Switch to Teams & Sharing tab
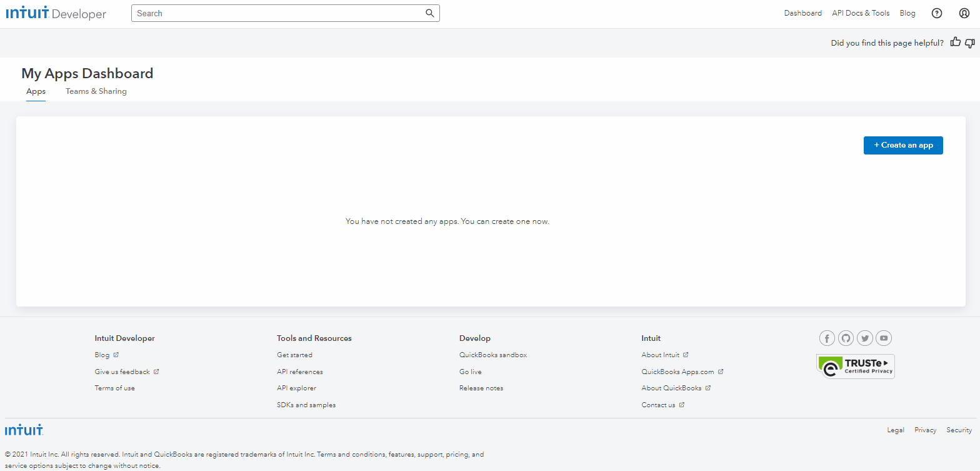Image resolution: width=980 pixels, height=471 pixels. pyautogui.click(x=96, y=91)
